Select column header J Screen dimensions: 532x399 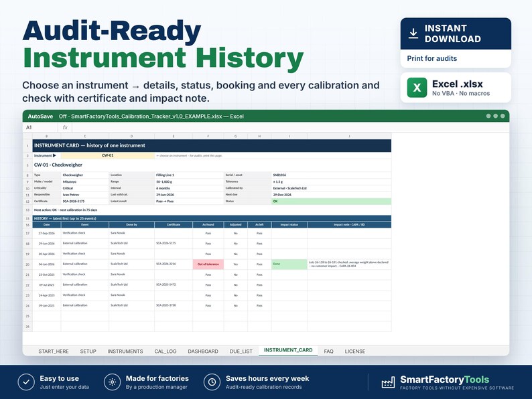tap(349, 137)
